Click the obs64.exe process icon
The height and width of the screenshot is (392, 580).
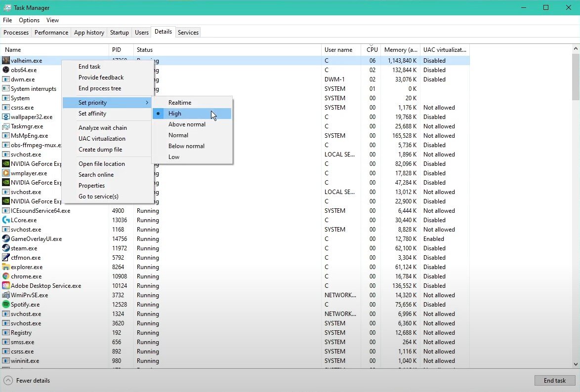coord(6,70)
